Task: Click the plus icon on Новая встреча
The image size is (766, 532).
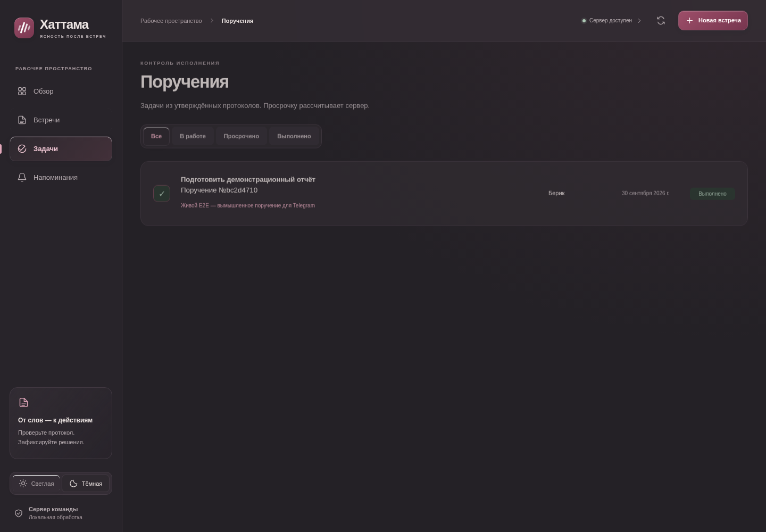Action: [689, 21]
